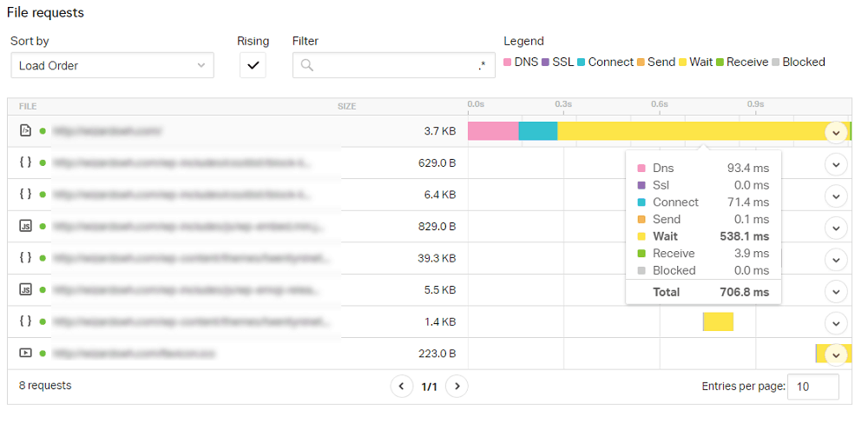
Task: Click the green status dot of the 6.4 KB request
Action: pyautogui.click(x=43, y=195)
